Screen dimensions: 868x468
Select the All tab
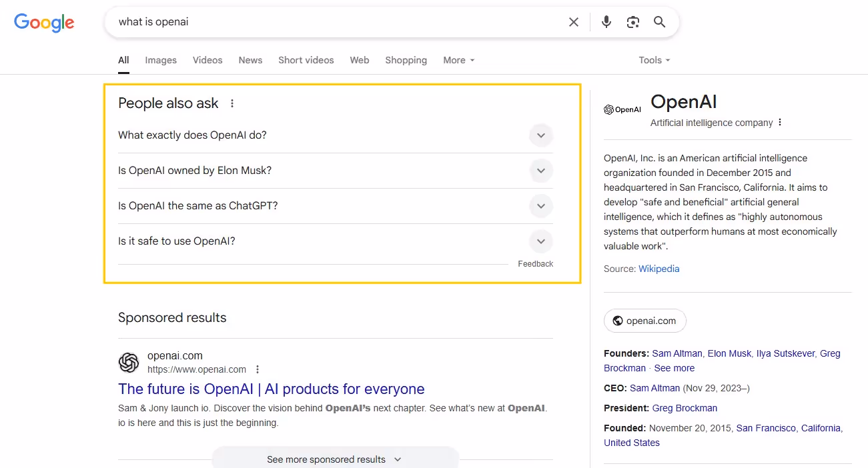point(123,60)
